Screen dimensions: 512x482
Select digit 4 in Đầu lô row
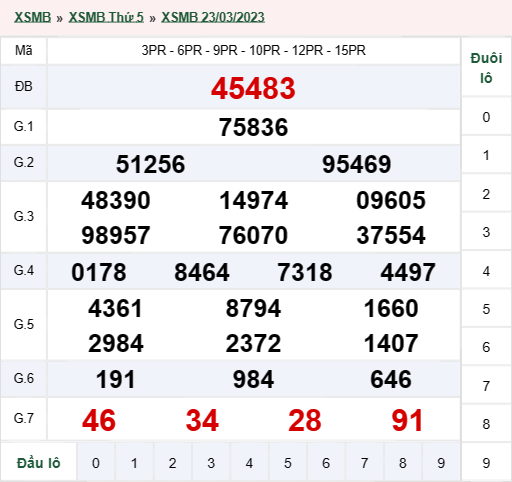249,463
